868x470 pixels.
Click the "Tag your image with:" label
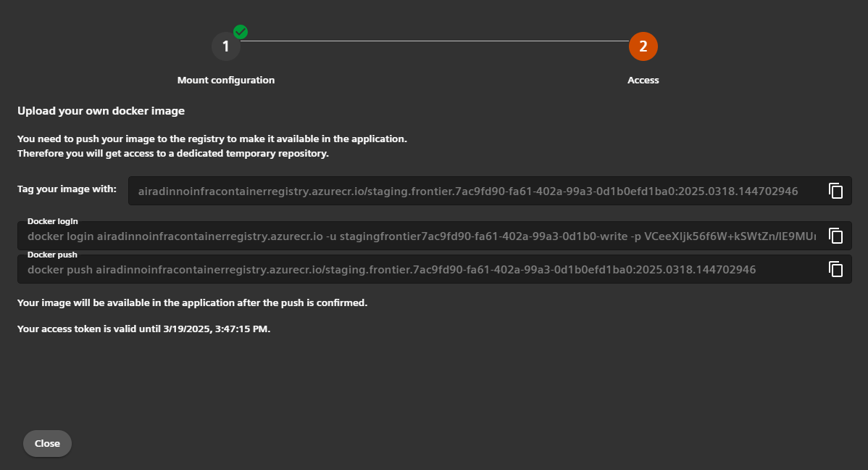[67, 189]
